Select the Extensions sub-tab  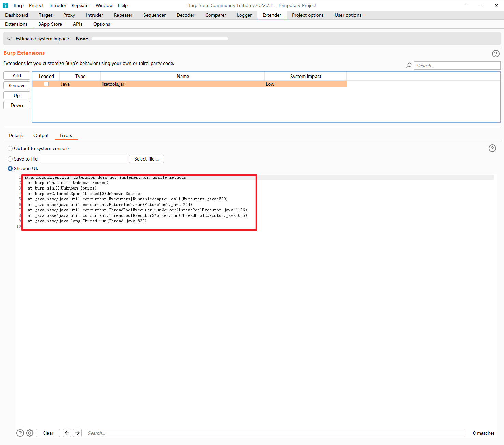16,24
